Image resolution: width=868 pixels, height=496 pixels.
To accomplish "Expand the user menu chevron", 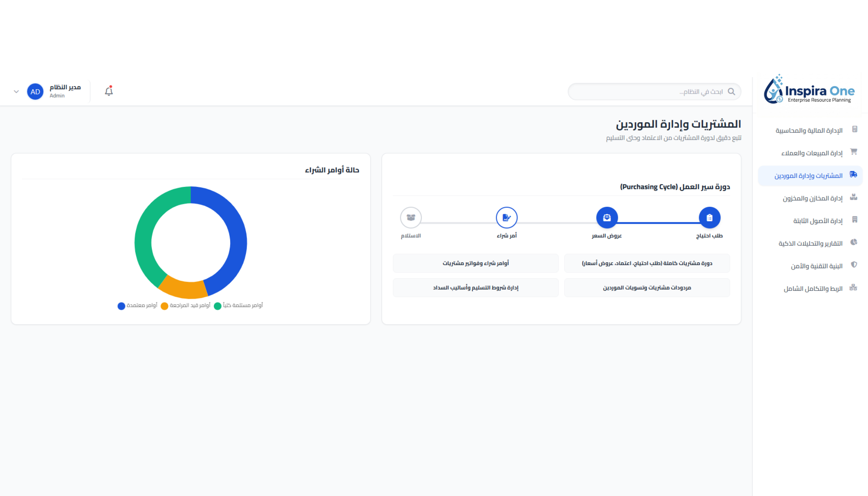I will pyautogui.click(x=16, y=92).
